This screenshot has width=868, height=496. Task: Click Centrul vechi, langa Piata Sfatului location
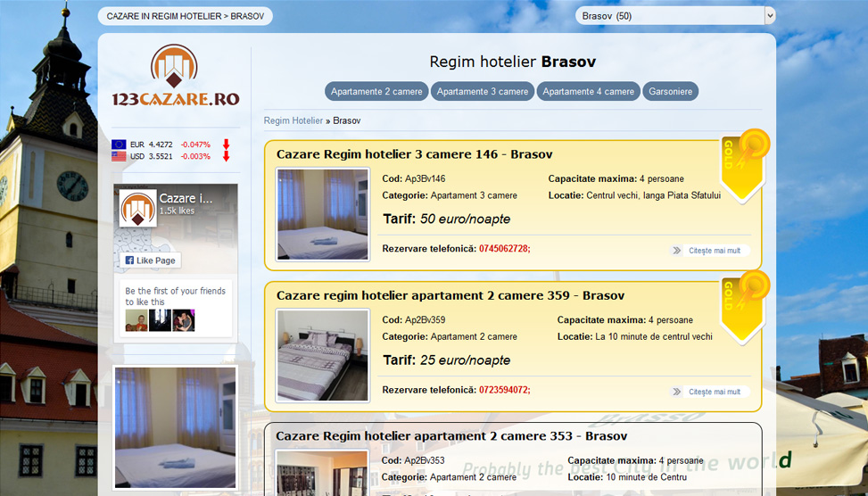(653, 195)
